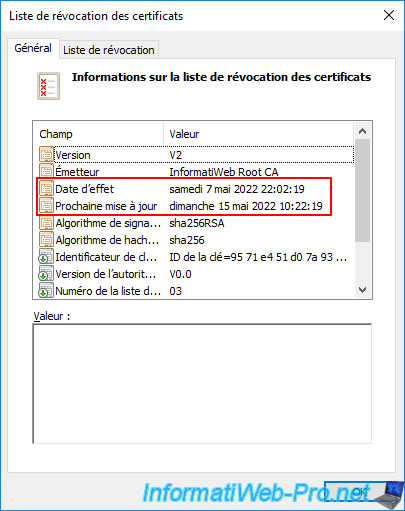Image resolution: width=405 pixels, height=511 pixels.
Task: Click inside the Valeur text box
Action: pyautogui.click(x=202, y=383)
